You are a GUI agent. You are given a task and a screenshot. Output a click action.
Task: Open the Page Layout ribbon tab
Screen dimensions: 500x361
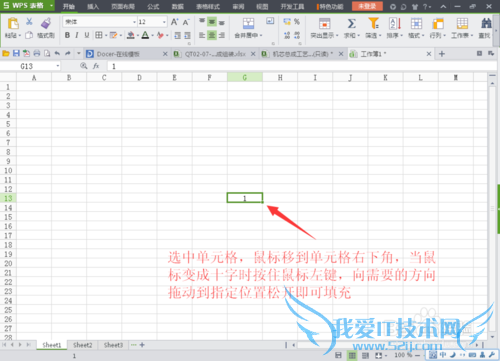pos(123,6)
